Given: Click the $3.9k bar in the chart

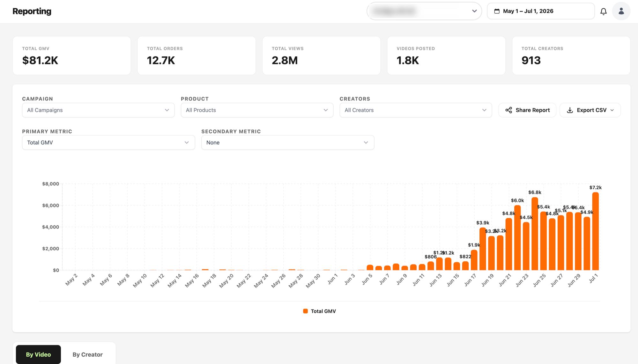Looking at the screenshot, I should pos(483,249).
